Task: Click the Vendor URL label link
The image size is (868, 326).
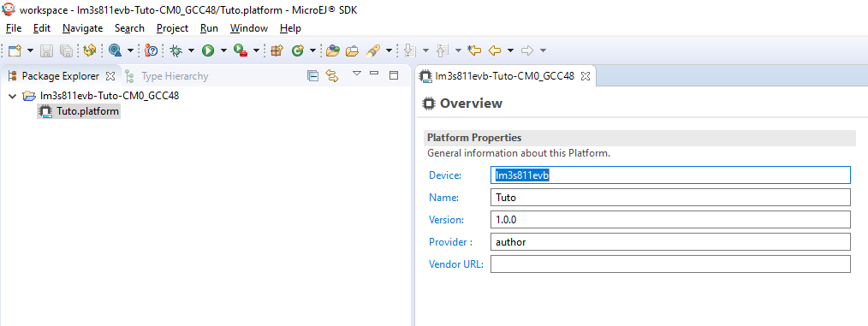Action: (x=456, y=264)
